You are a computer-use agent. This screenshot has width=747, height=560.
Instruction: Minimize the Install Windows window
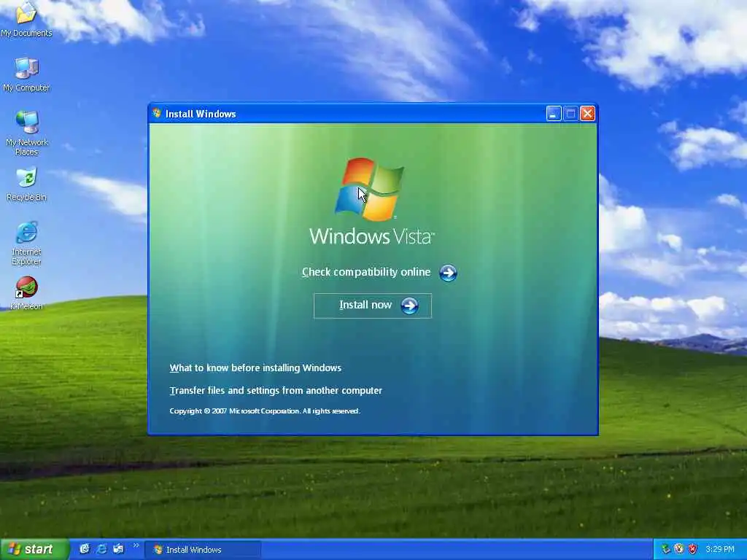(554, 114)
